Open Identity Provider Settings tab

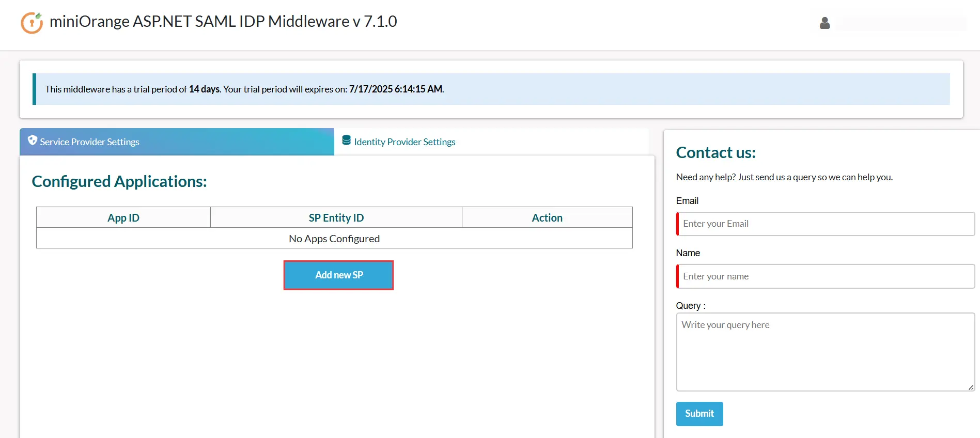coord(491,142)
